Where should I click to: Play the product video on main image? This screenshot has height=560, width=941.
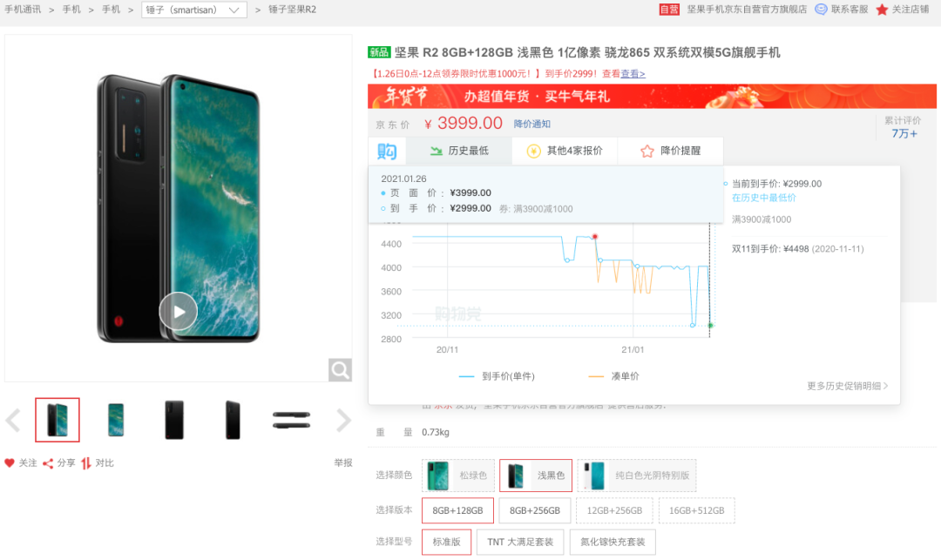pos(179,311)
